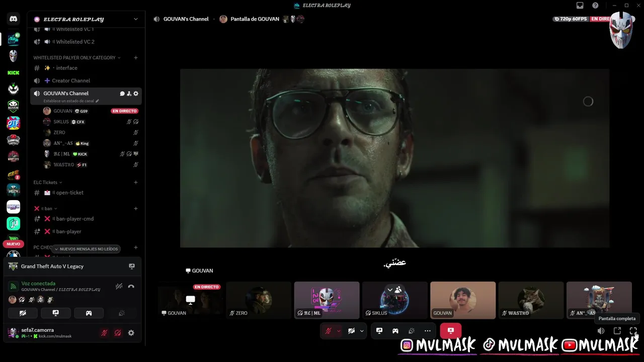This screenshot has width=644, height=362.
Task: Open noise suppression icon in voice panel
Action: click(119, 287)
